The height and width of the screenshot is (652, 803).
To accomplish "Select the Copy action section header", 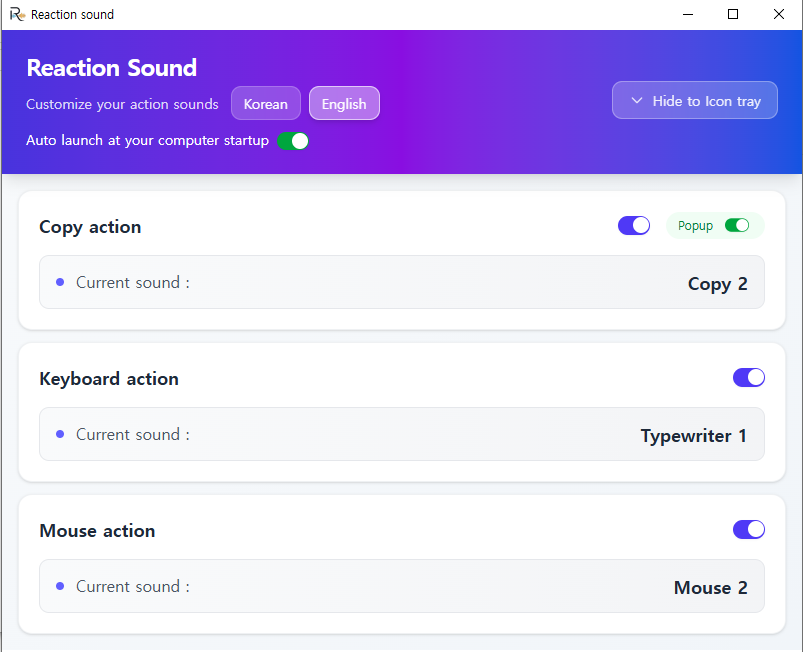I will pos(90,227).
